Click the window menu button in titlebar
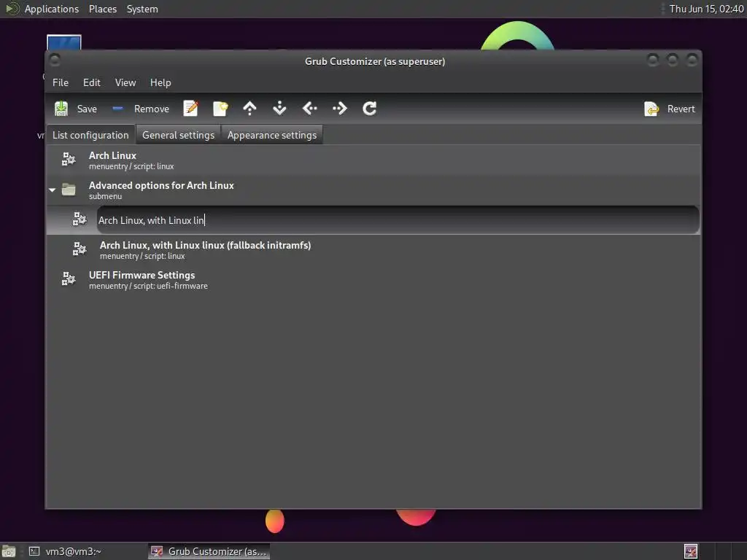 55,60
